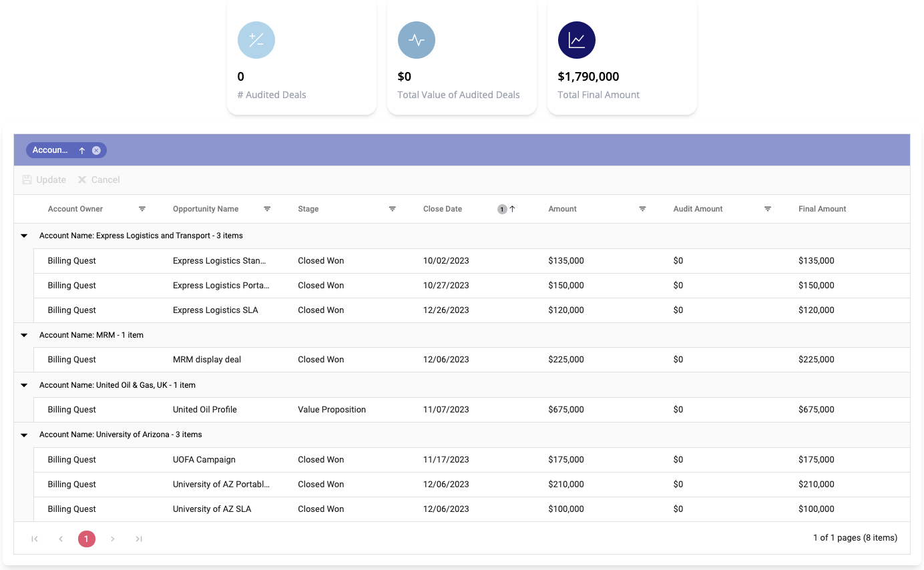Click the Total Value pulse icon
This screenshot has height=570, width=924.
(x=416, y=40)
